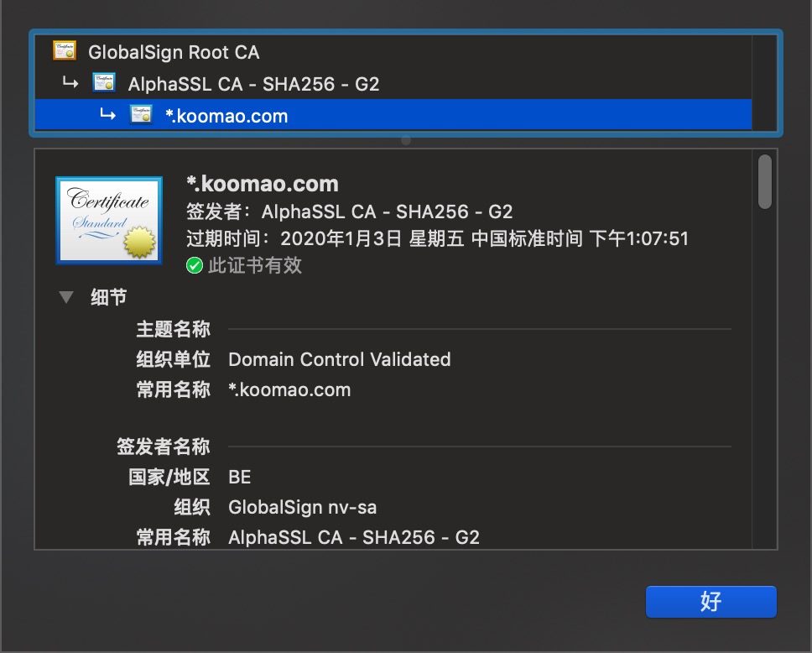The width and height of the screenshot is (812, 653).
Task: Select GlobalSign Root CA in certificate chain
Action: pyautogui.click(x=393, y=52)
